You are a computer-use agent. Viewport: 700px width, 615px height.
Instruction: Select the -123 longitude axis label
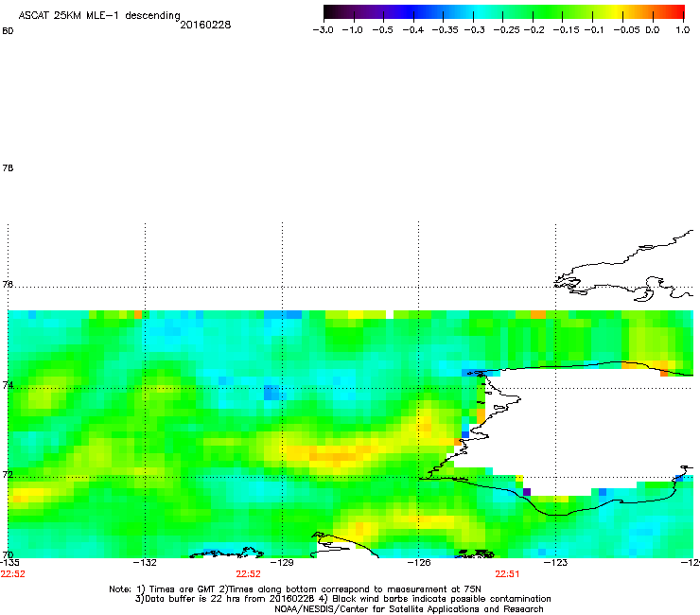pos(556,562)
